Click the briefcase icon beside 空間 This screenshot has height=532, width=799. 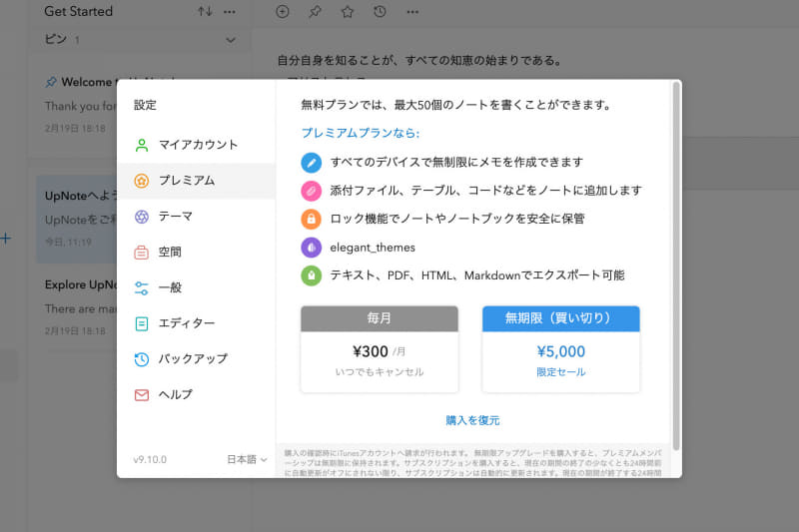coord(142,252)
